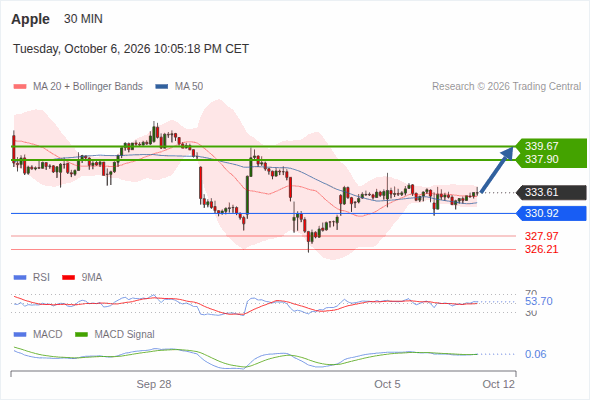The height and width of the screenshot is (400, 590).
Task: Click the MACD Signal legend label
Action: pyautogui.click(x=125, y=334)
